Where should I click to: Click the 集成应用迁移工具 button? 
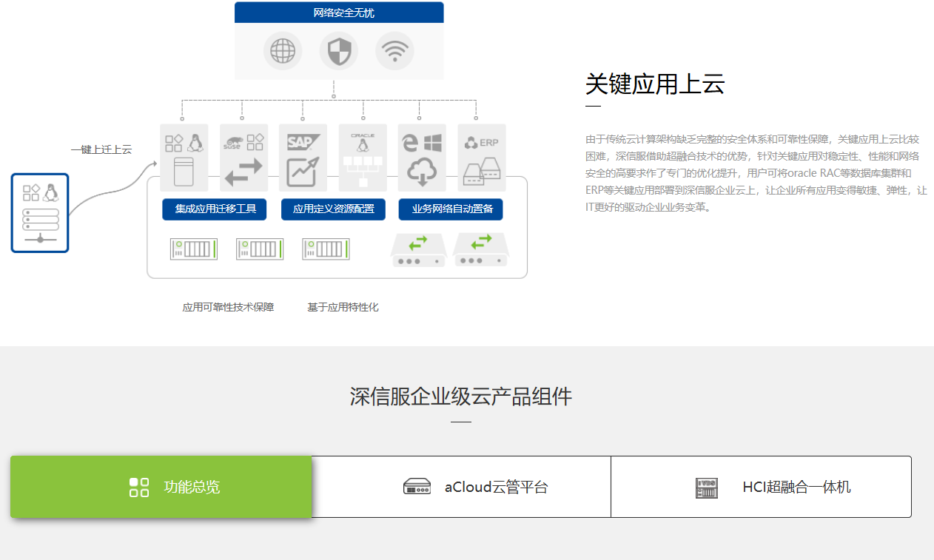point(214,209)
